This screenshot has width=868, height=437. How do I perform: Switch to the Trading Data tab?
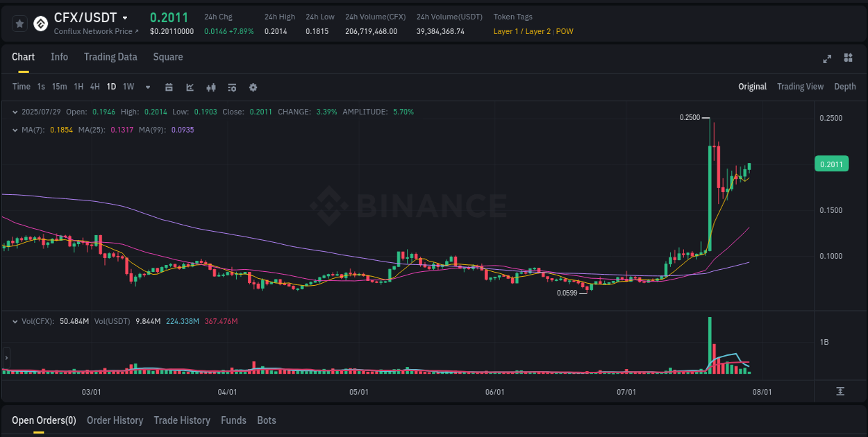point(110,57)
